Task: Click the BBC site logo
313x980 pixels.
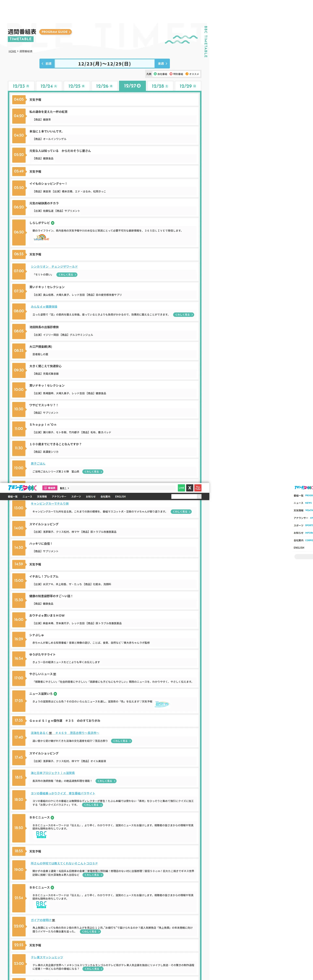Action: tap(22, 488)
